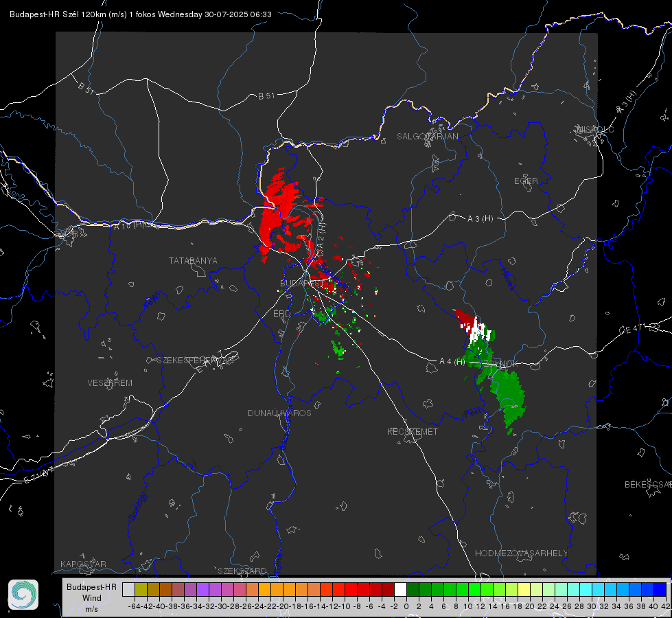672x618 pixels.
Task: Click the 'Budapest-HR Wind m/s' legend label
Action: coord(92,597)
